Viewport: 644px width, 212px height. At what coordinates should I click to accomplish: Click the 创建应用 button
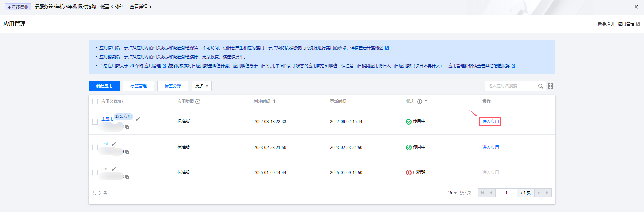(x=104, y=86)
